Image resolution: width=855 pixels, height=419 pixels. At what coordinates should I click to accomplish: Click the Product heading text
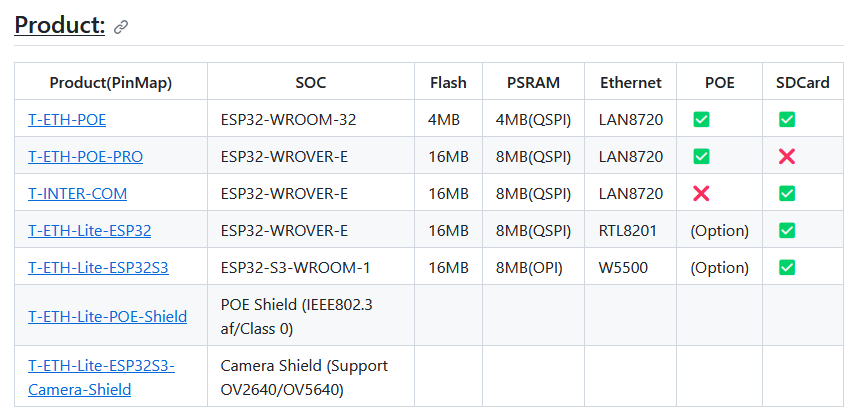pyautogui.click(x=59, y=25)
